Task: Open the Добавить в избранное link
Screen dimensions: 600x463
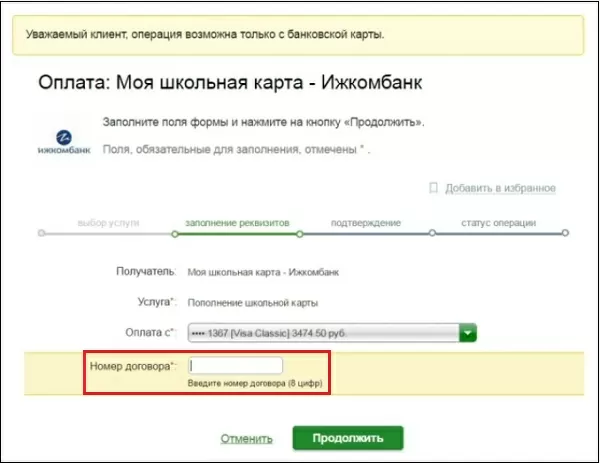Action: (x=499, y=188)
